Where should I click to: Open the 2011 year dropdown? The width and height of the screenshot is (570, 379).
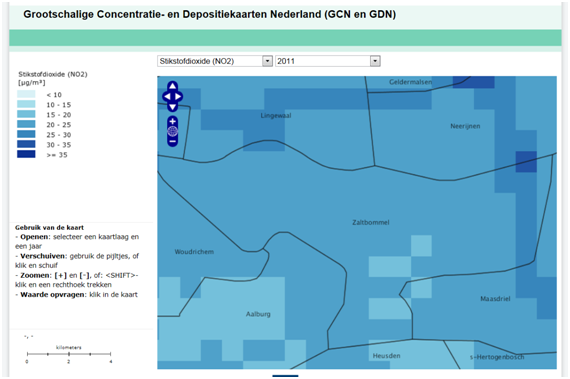pos(328,61)
